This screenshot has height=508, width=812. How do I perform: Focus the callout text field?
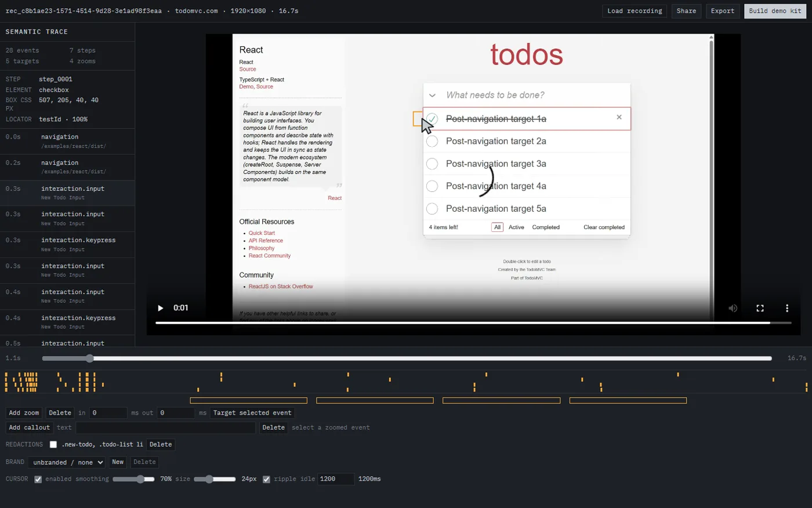pyautogui.click(x=165, y=427)
